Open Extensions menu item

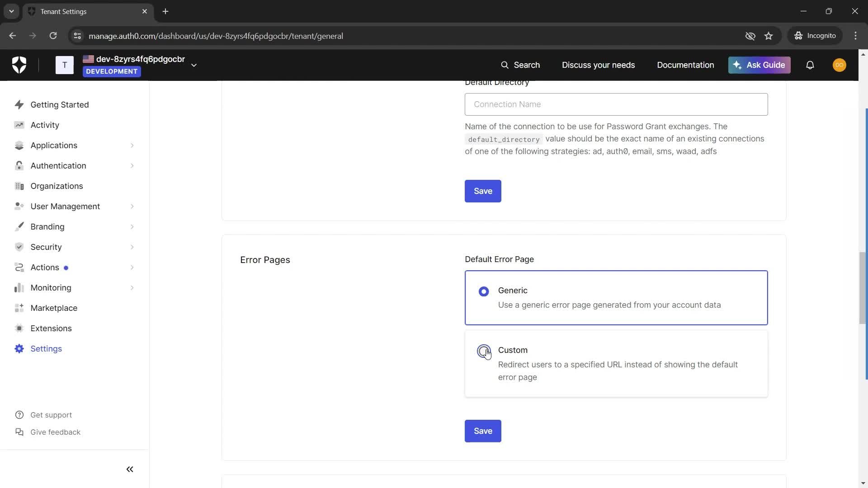tap(51, 328)
